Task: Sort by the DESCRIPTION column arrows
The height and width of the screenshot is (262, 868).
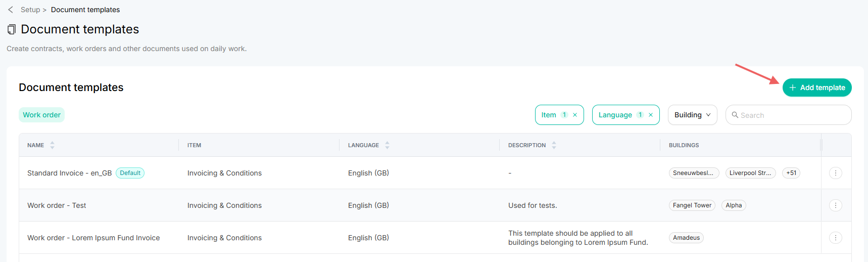Action: click(554, 145)
